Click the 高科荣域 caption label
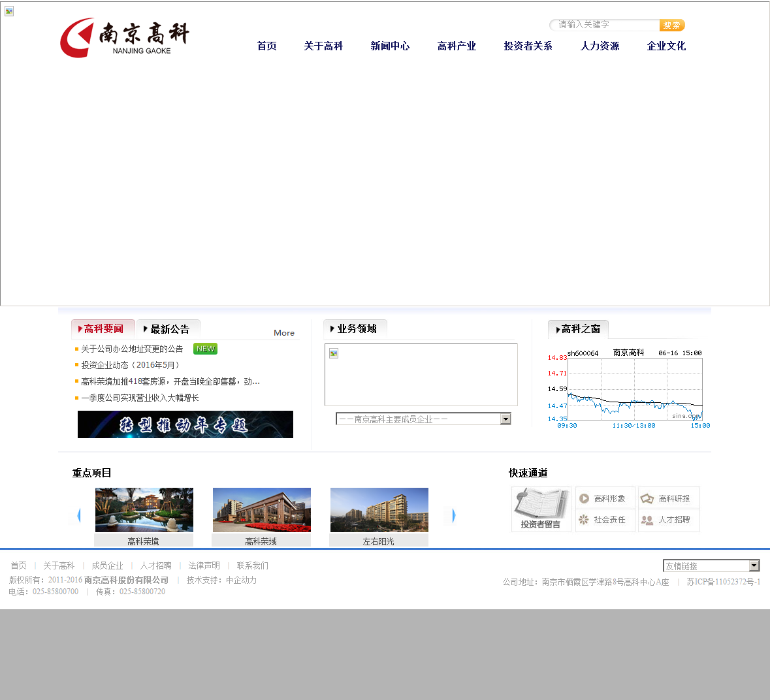 [x=261, y=541]
